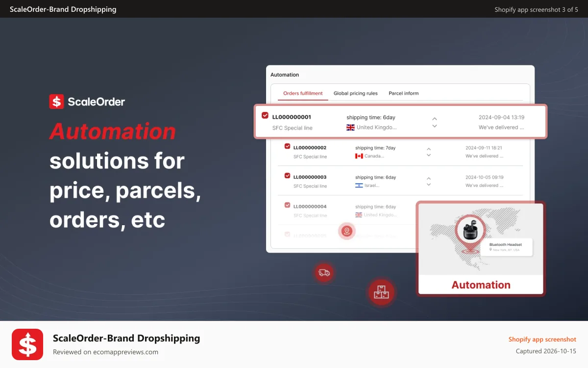Click the 'Automation' panel heading

[285, 75]
